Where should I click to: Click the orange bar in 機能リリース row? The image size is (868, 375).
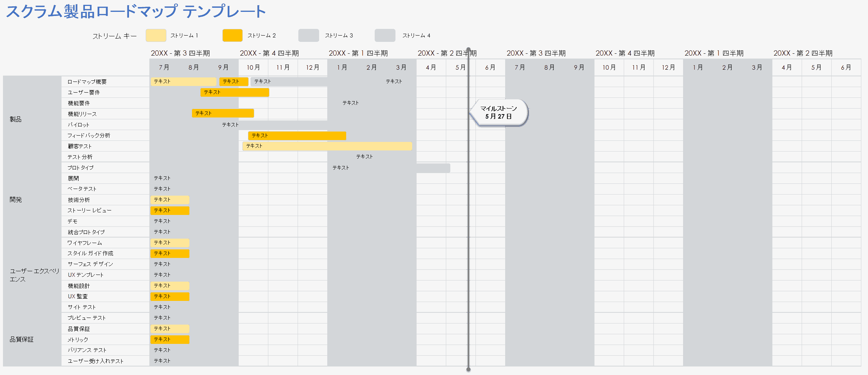[x=223, y=113]
